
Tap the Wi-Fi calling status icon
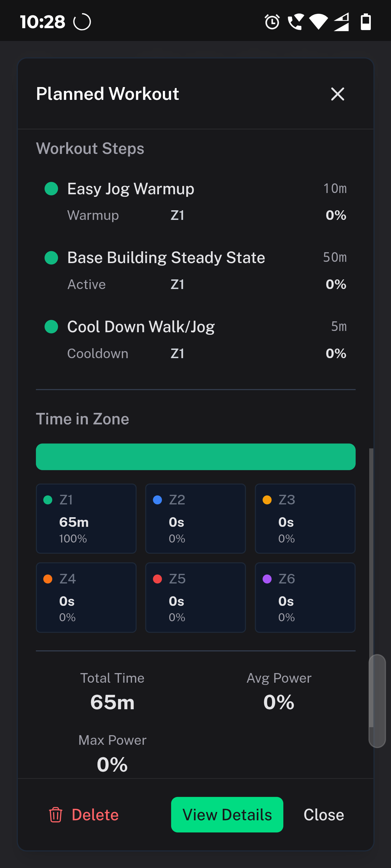coord(295,22)
